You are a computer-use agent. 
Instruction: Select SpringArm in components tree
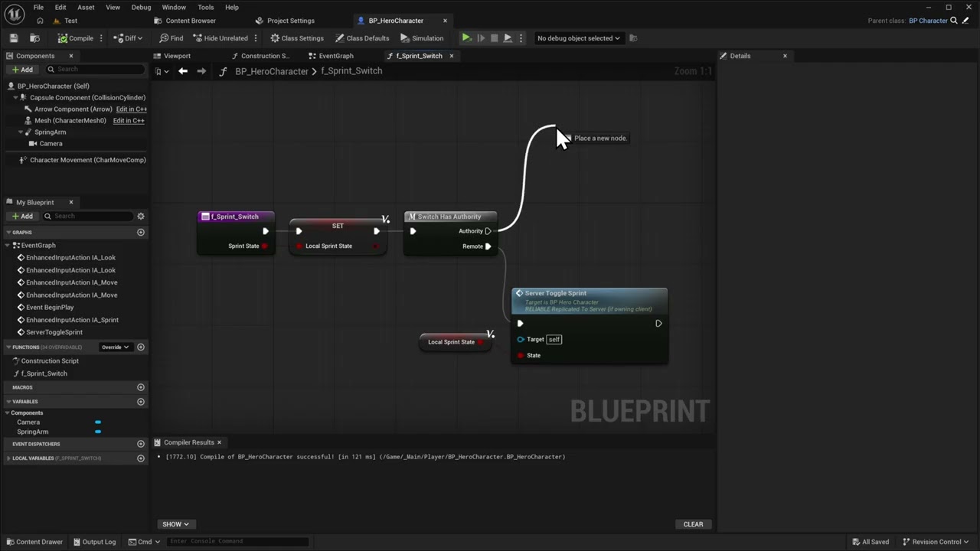pyautogui.click(x=50, y=132)
